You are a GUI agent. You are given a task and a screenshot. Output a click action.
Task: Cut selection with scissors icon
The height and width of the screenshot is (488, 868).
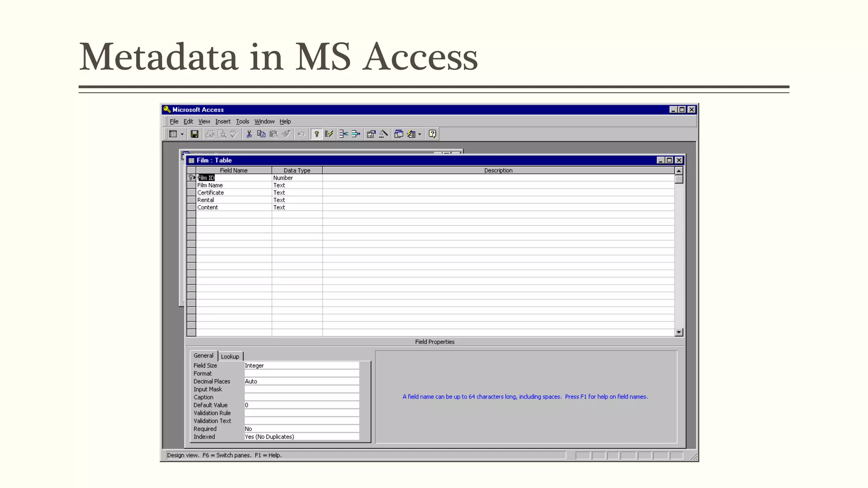pyautogui.click(x=249, y=134)
